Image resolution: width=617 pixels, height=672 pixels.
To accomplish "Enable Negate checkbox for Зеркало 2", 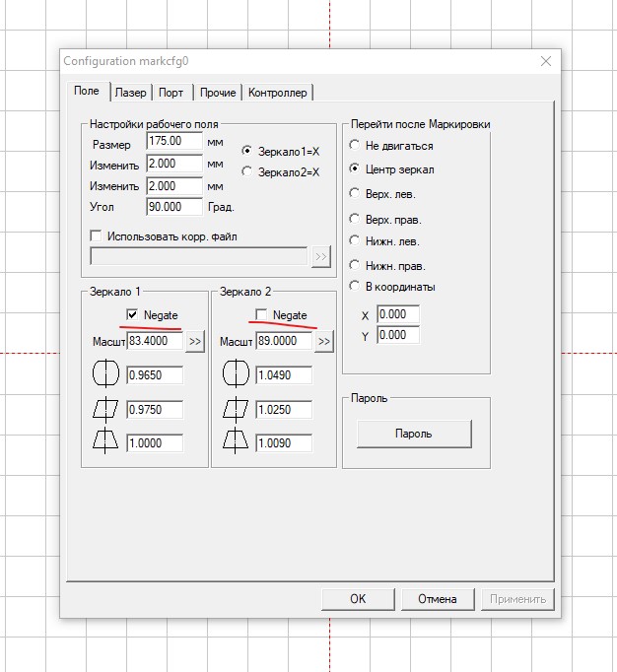I will (261, 314).
